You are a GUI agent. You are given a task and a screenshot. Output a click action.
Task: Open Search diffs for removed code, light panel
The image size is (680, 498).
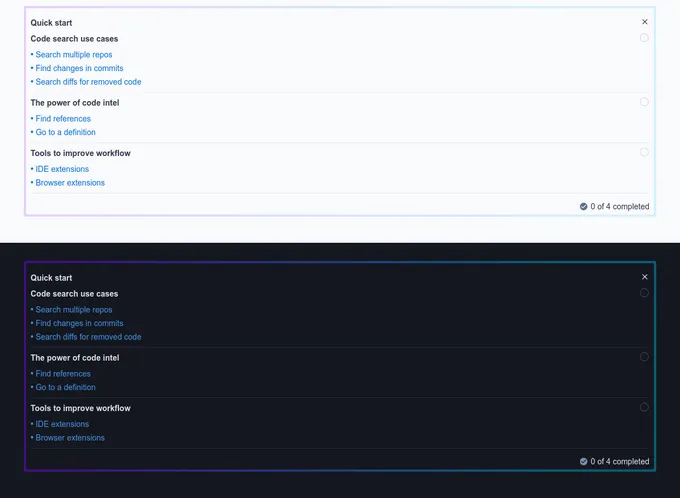pos(88,82)
